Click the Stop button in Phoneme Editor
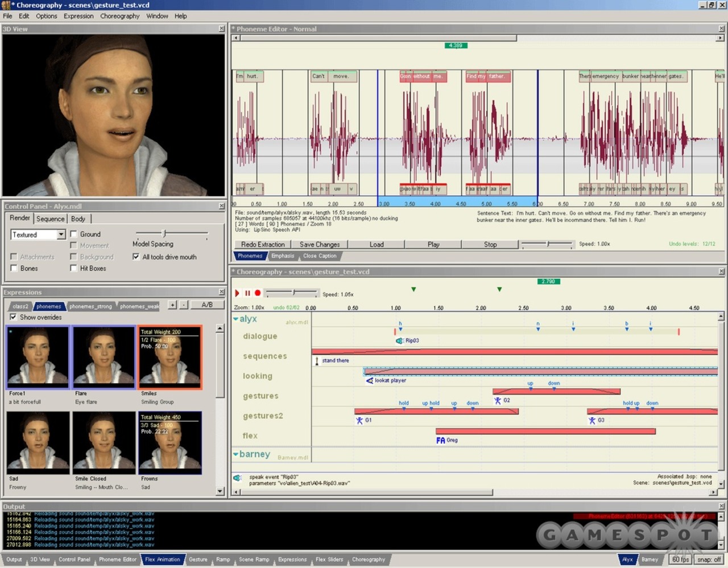Image resolution: width=728 pixels, height=568 pixels. (x=490, y=244)
